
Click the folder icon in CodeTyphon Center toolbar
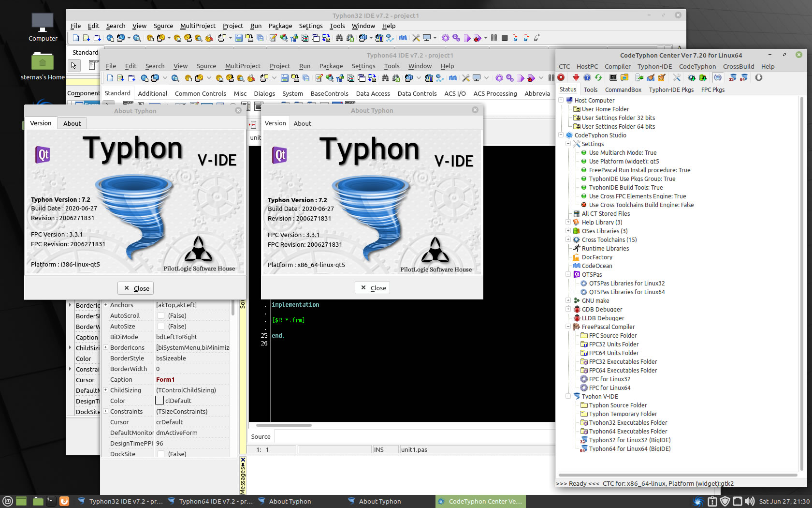pos(624,77)
